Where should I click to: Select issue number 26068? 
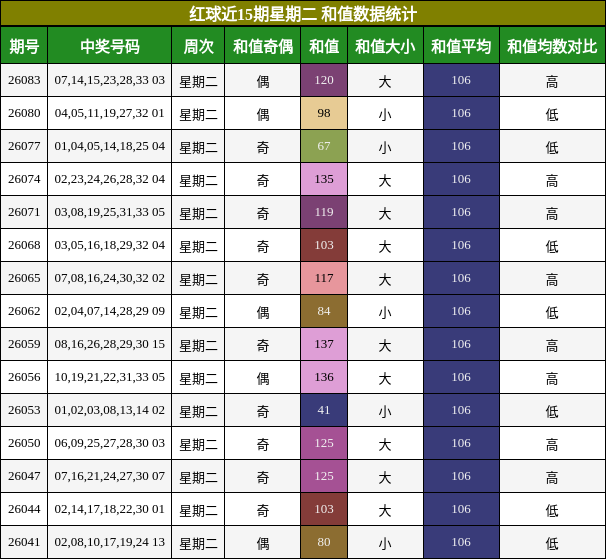(24, 245)
